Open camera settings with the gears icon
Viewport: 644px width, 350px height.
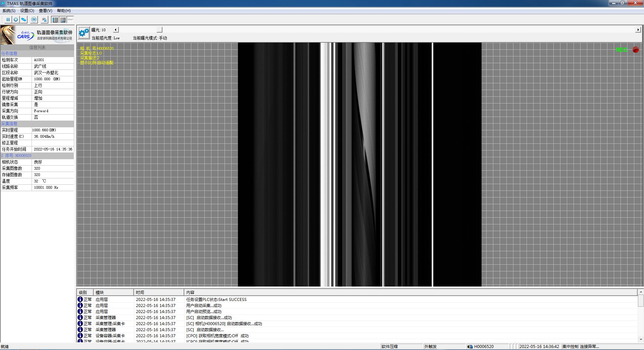click(84, 33)
